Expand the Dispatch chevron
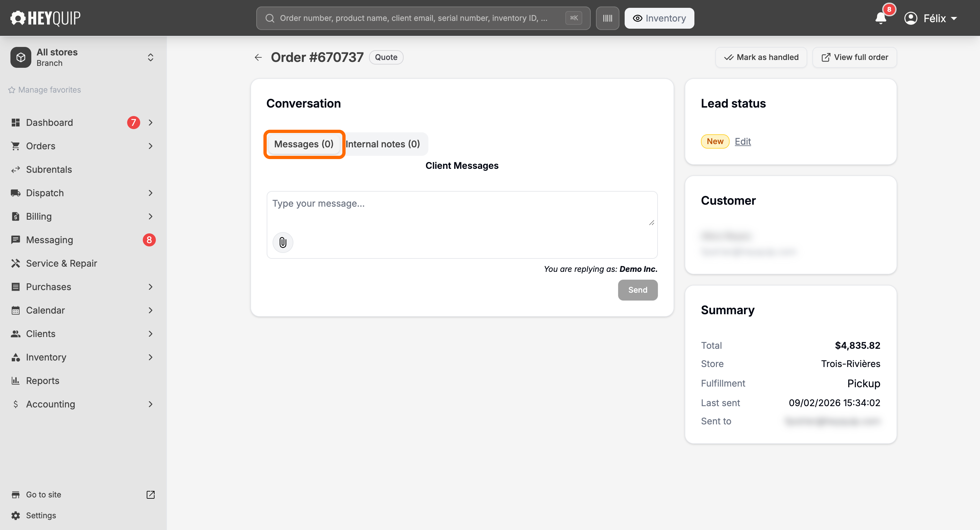This screenshot has width=980, height=530. (x=151, y=193)
